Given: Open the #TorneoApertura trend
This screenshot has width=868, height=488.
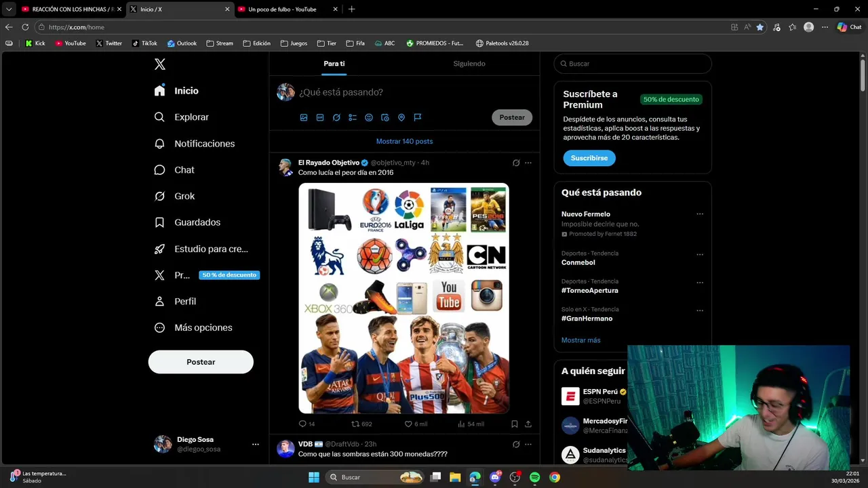Looking at the screenshot, I should (x=590, y=290).
